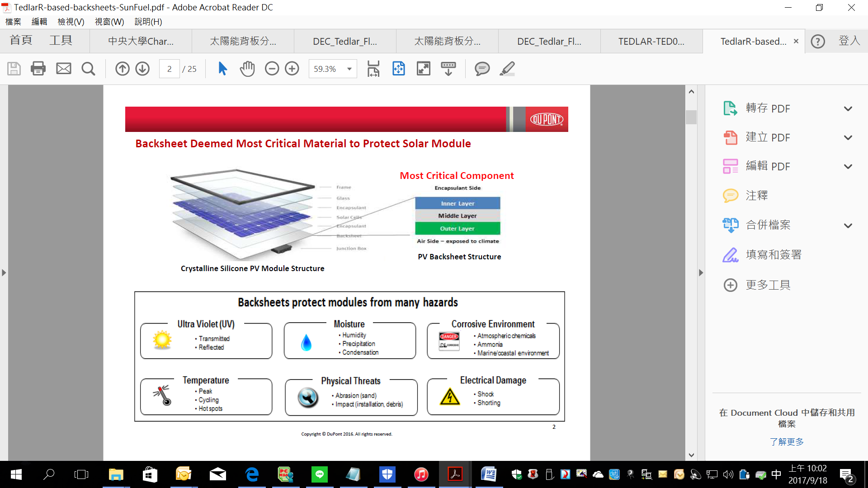Select the highlighter pen tool

click(x=507, y=69)
